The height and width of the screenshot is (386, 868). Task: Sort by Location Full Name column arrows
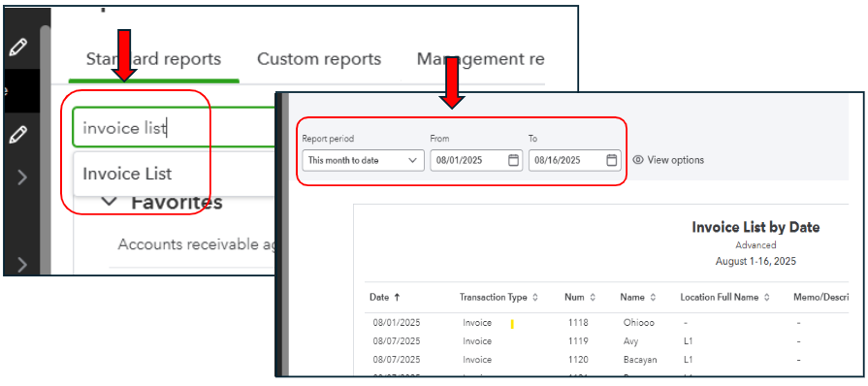coord(767,298)
